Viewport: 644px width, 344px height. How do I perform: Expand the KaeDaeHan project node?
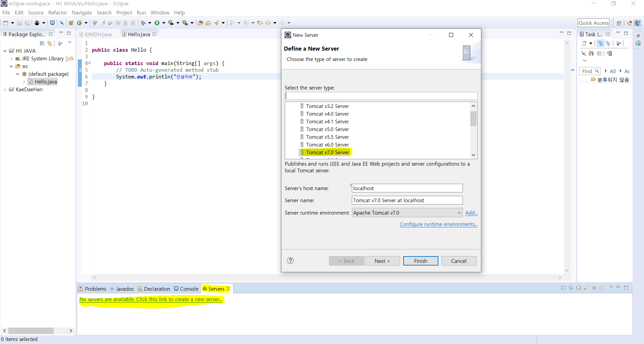click(5, 90)
